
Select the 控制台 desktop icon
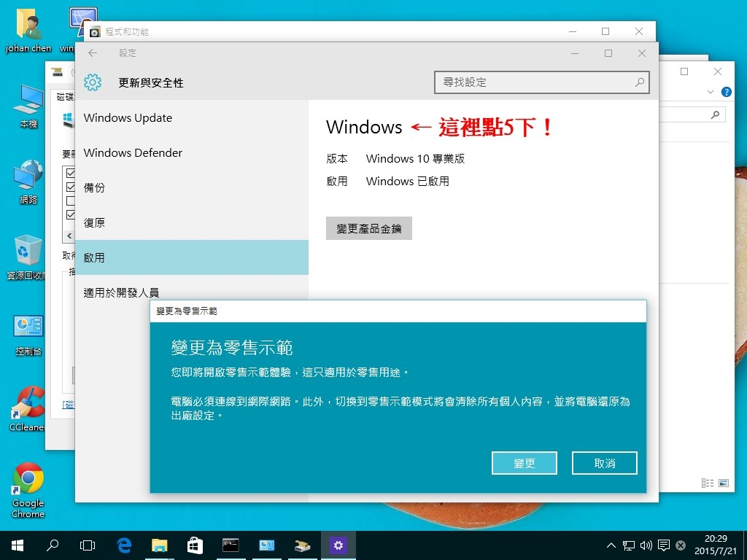28,335
